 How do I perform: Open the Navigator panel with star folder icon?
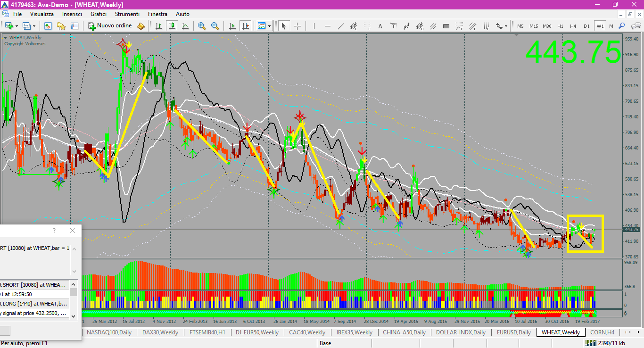pyautogui.click(x=61, y=26)
